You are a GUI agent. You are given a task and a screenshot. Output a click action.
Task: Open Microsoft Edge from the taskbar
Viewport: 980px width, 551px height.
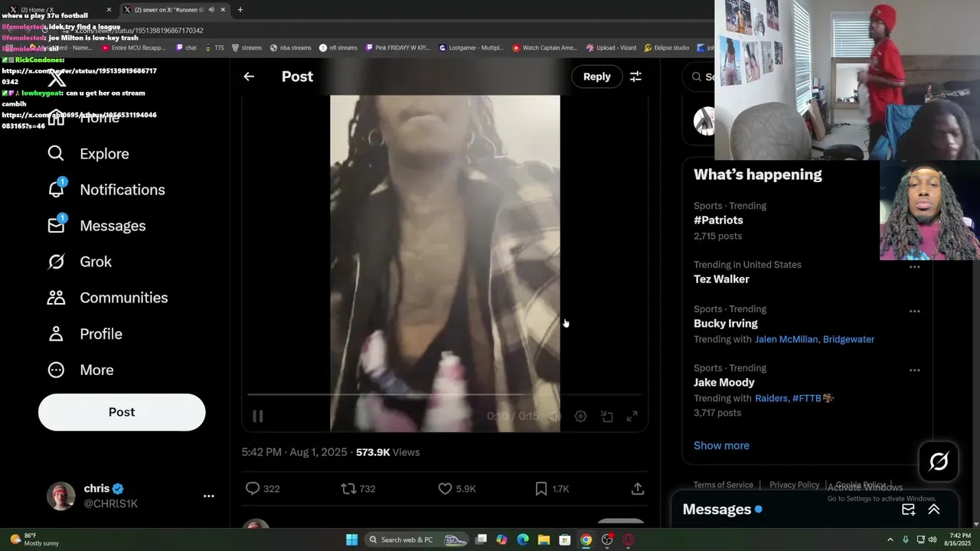pyautogui.click(x=523, y=540)
